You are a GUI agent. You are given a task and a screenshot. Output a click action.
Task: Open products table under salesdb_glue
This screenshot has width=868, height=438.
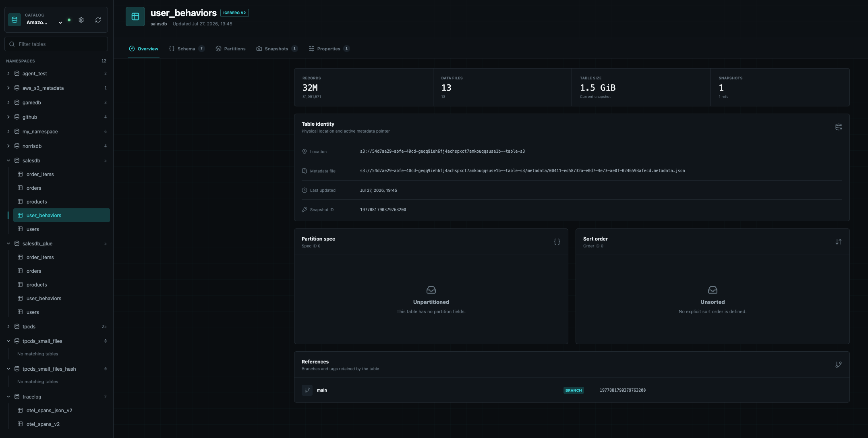[62, 284]
